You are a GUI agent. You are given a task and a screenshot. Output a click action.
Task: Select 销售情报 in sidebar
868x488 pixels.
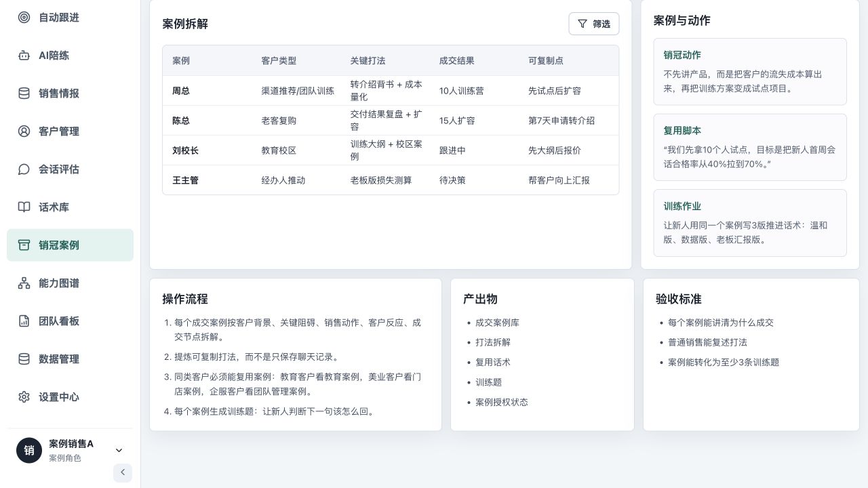pos(70,94)
